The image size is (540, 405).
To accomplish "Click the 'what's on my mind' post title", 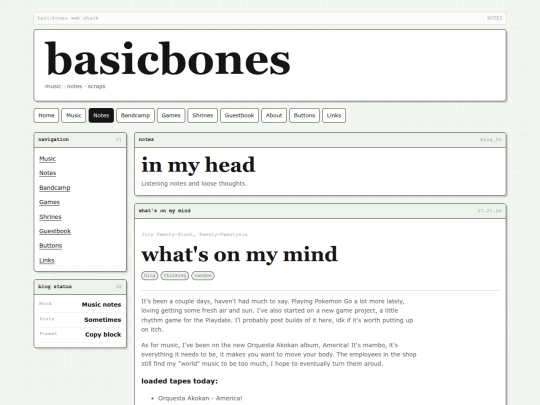I will point(239,255).
